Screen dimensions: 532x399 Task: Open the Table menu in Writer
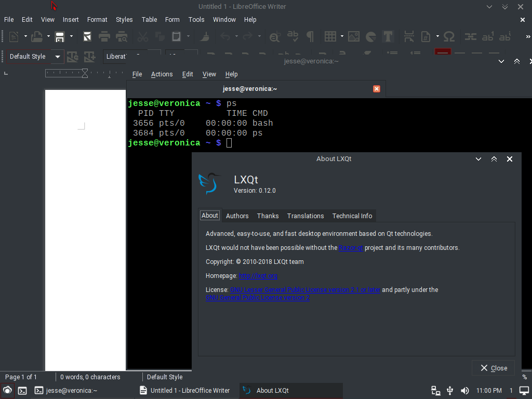coord(149,20)
